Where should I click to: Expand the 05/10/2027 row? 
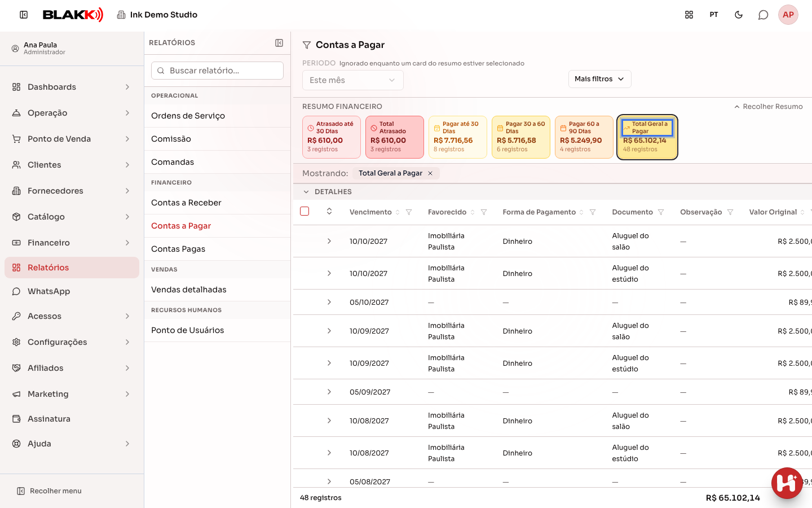click(329, 302)
